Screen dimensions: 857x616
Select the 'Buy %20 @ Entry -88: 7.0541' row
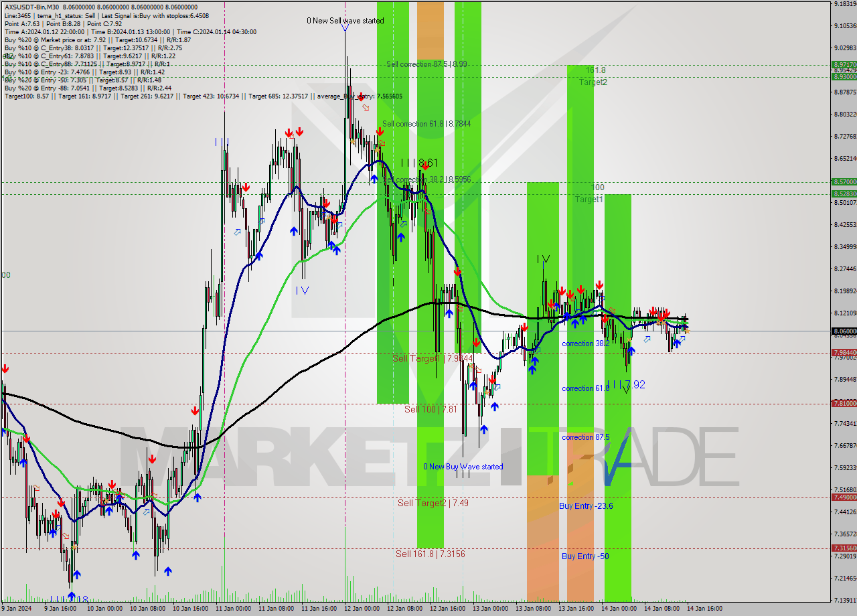click(x=88, y=88)
